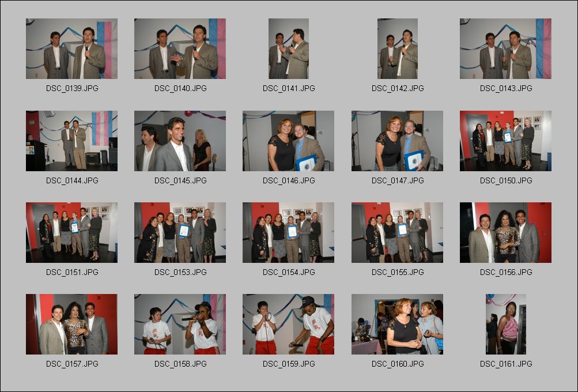Choose the DSC_0145.JPG photo thumbnail
578x392 pixels.
click(x=180, y=141)
